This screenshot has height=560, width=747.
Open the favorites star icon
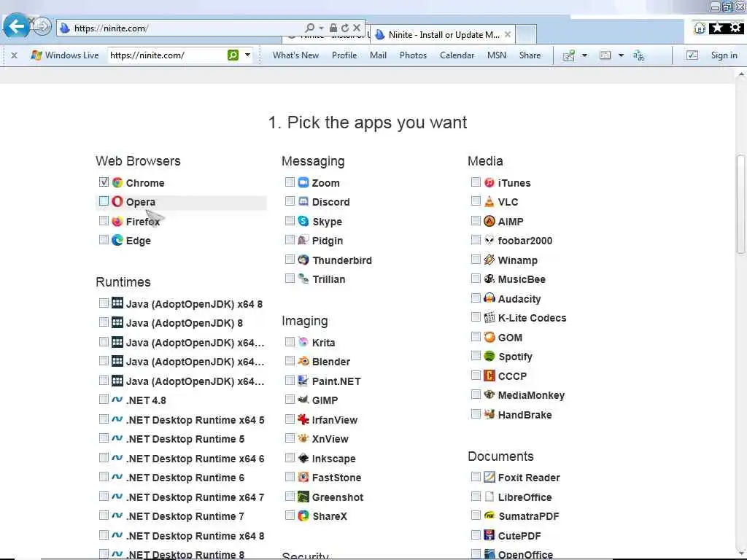pyautogui.click(x=717, y=28)
